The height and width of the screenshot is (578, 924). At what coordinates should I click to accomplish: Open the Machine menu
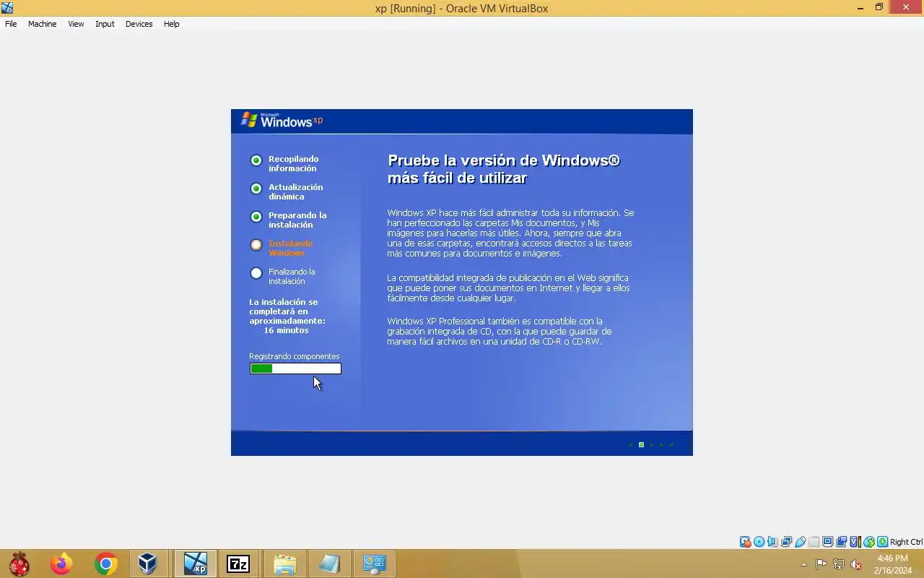tap(42, 24)
